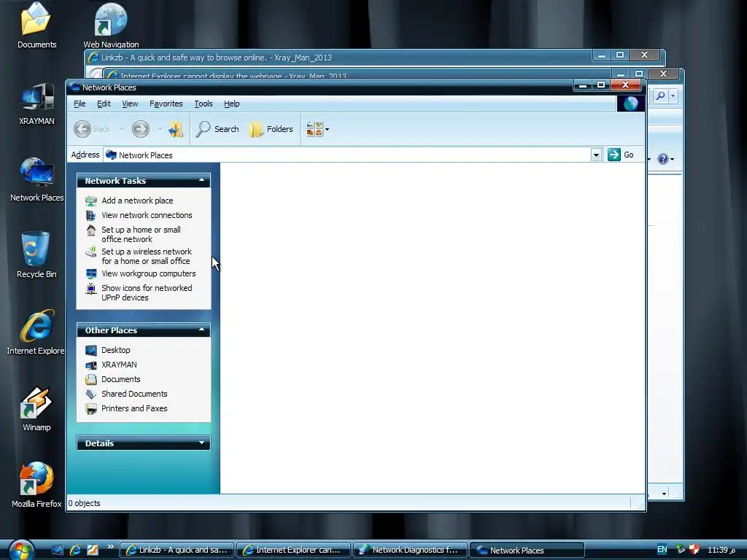
Task: Select the XRAYMAN desktop icon
Action: (36, 104)
